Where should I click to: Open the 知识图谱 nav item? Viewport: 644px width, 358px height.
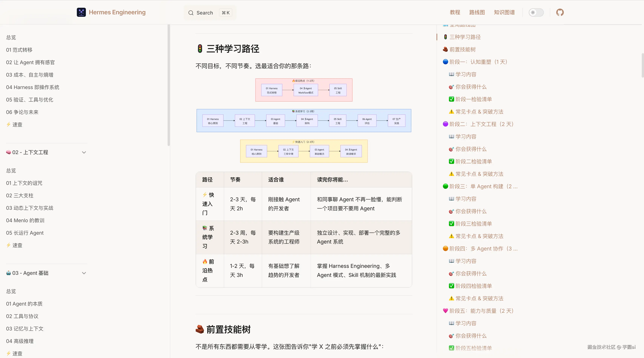[x=504, y=12]
